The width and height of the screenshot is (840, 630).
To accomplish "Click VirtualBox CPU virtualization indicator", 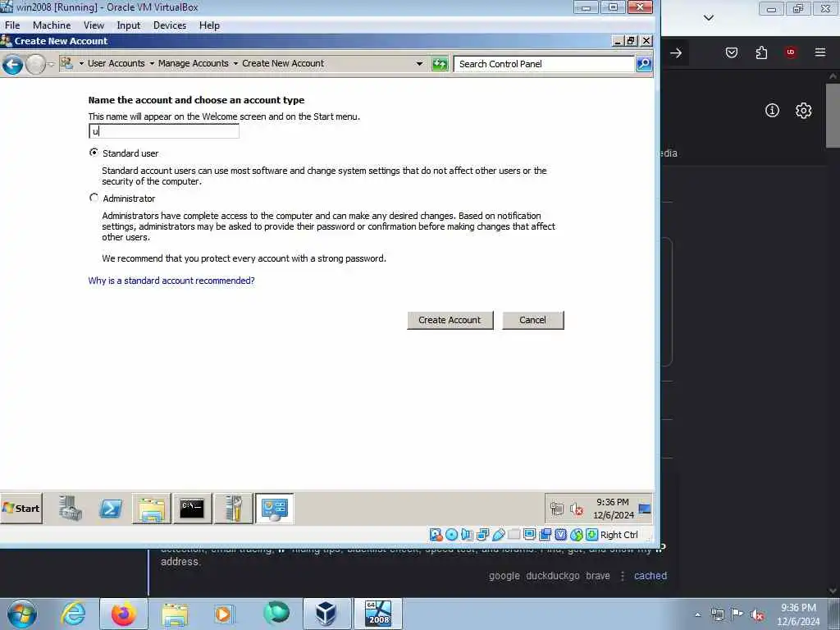I will pos(561,534).
